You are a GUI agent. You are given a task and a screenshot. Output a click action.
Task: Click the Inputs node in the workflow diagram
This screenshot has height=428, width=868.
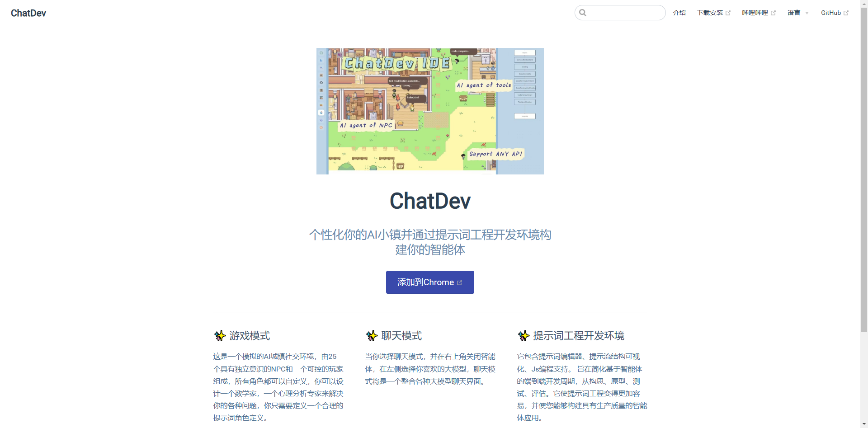525,53
